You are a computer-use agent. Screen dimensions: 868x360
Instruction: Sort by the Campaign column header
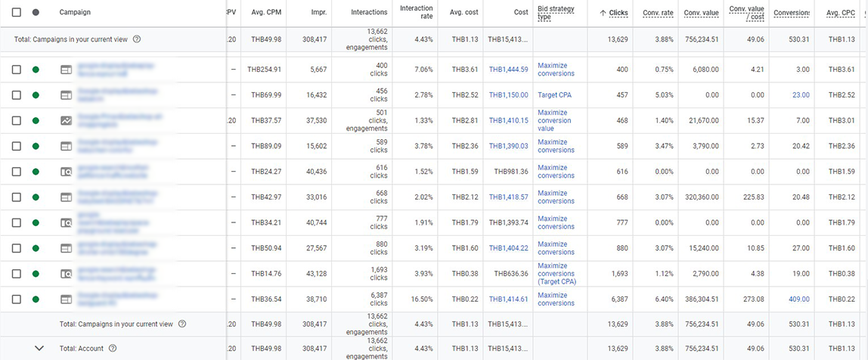point(76,12)
